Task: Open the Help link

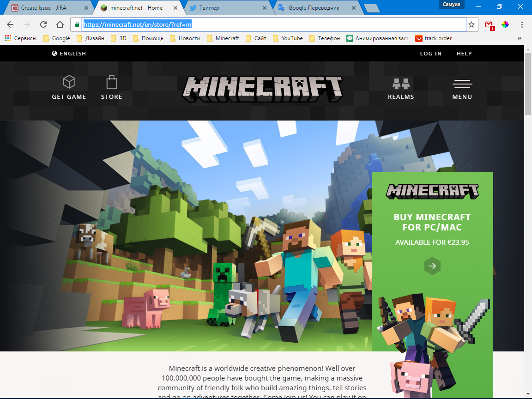Action: click(x=464, y=53)
